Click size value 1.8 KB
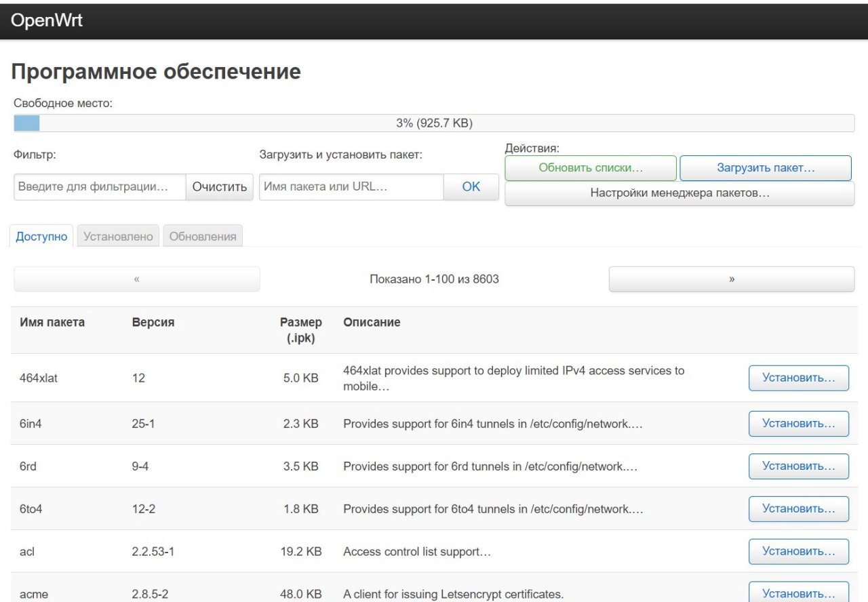 click(300, 509)
